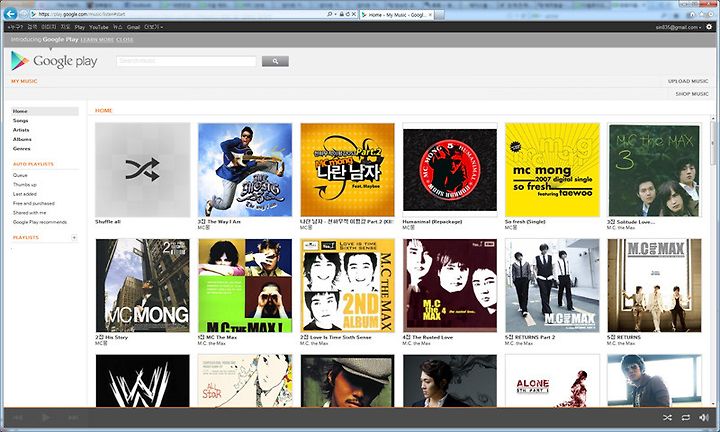Open YouTube in the Google bar
Screen dimensions: 720x432
pos(99,27)
